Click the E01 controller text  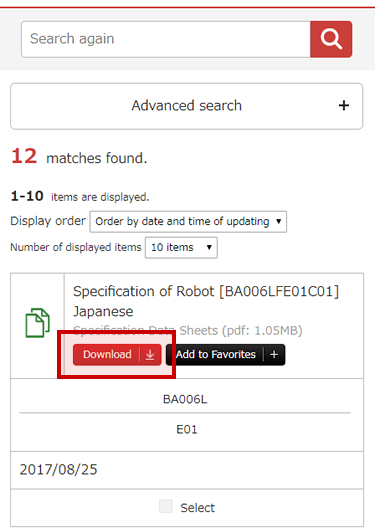click(187, 430)
